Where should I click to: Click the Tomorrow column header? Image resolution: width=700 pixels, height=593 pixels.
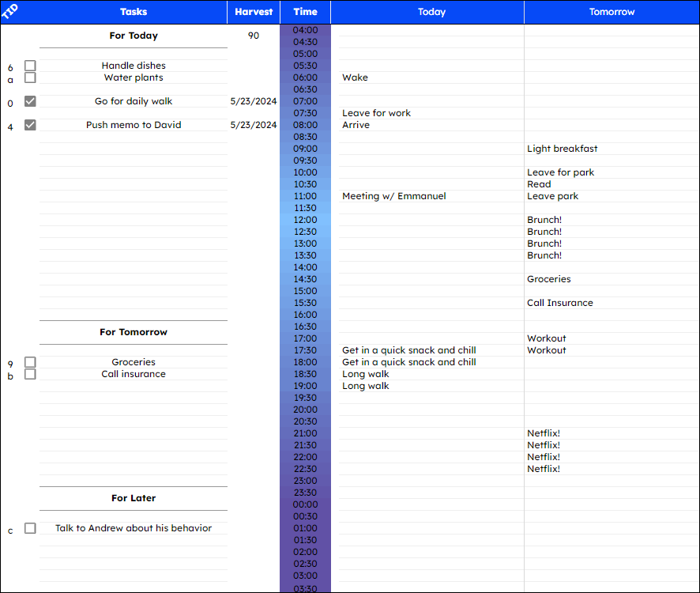(x=612, y=12)
